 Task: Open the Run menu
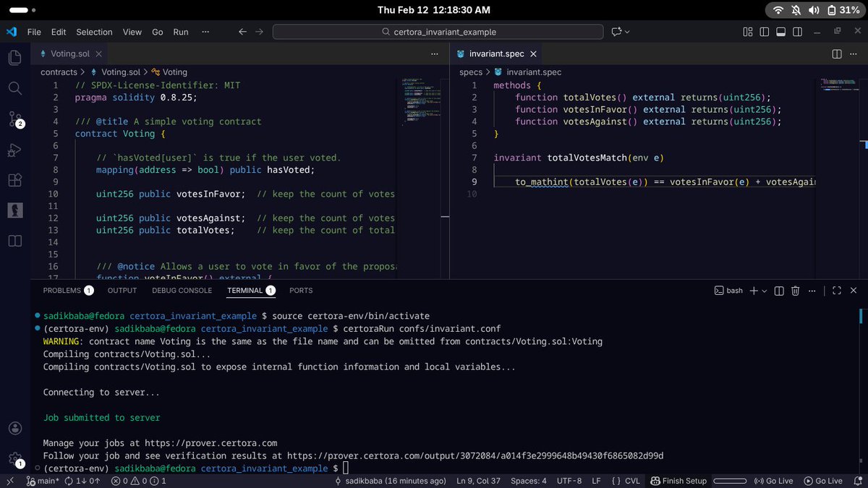181,32
